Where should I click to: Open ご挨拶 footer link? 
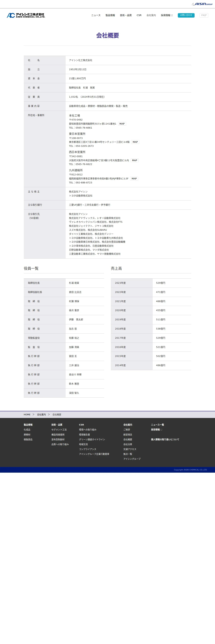coord(127,430)
